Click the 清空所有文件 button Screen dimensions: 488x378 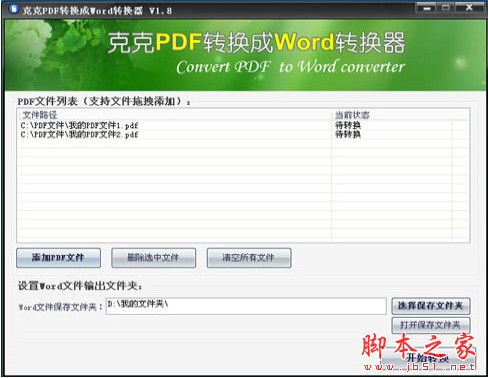[249, 258]
